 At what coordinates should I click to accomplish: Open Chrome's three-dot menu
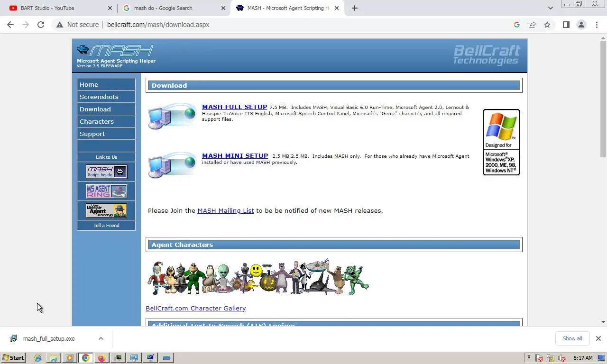[x=597, y=25]
